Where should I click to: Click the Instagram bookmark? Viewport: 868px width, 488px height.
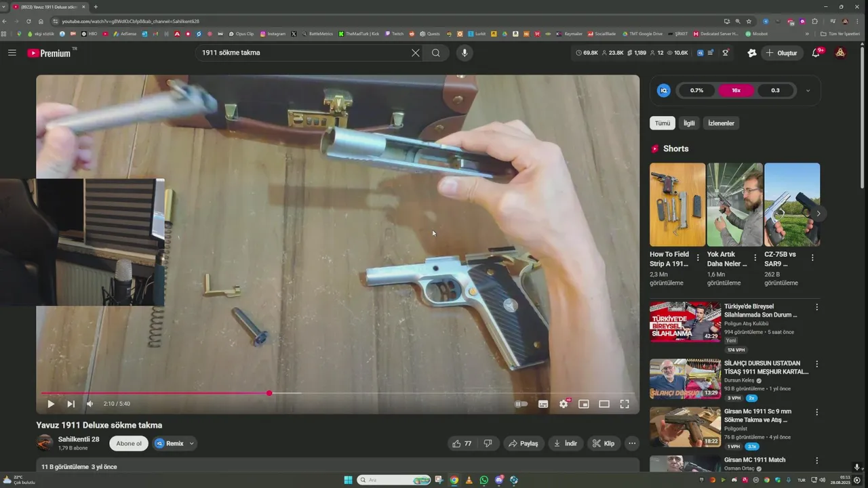273,34
